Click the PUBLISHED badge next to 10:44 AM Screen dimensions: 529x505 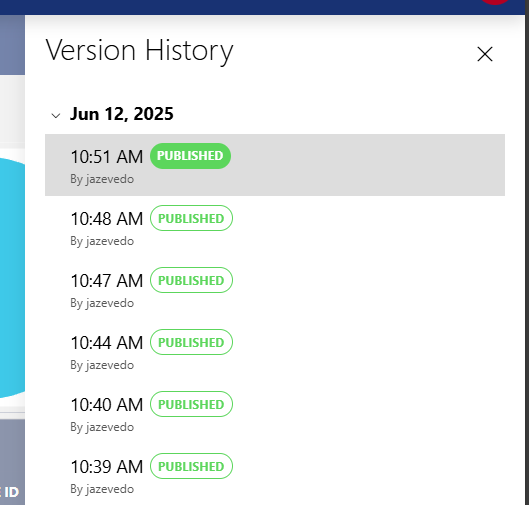[x=191, y=342]
